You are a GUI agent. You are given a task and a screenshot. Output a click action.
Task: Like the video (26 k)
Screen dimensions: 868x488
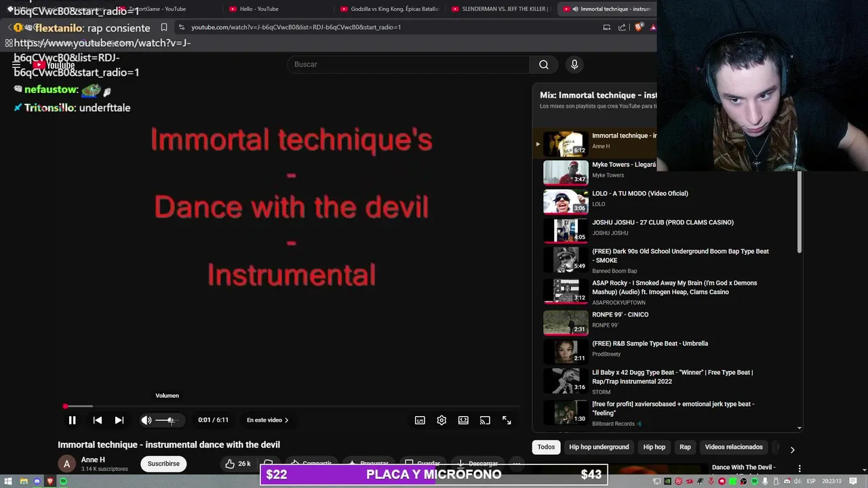coord(238,464)
